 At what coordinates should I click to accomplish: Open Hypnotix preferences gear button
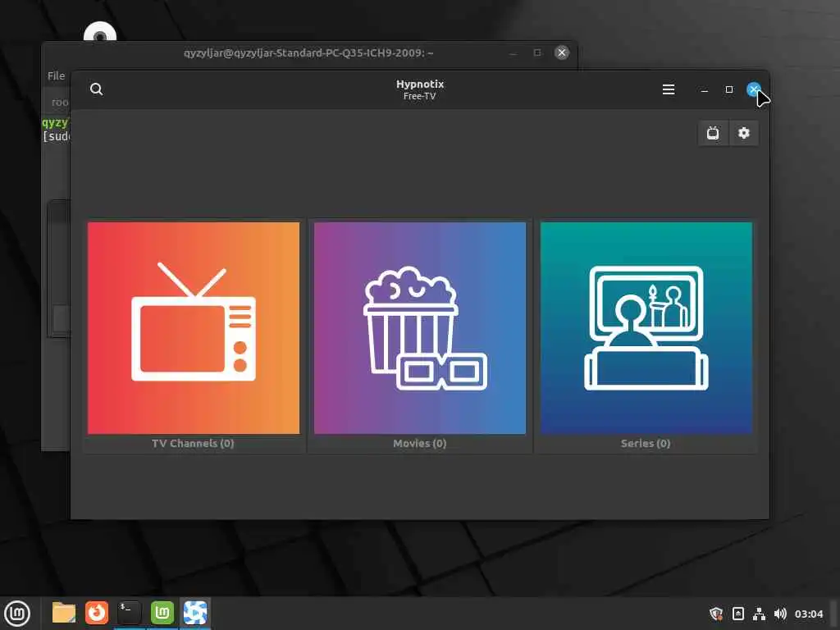743,133
